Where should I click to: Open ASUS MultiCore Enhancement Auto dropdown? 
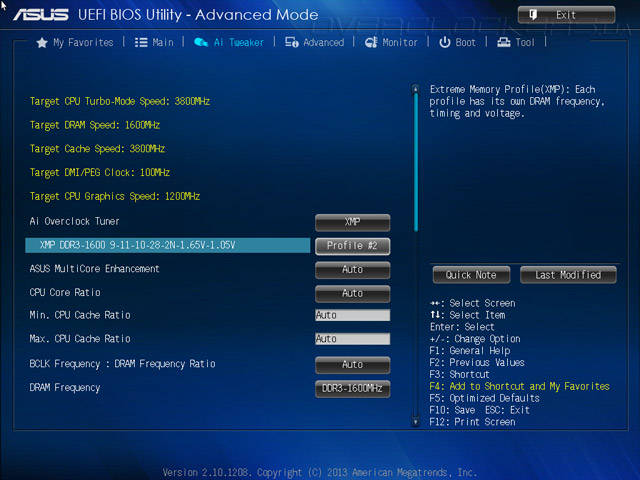tap(352, 269)
